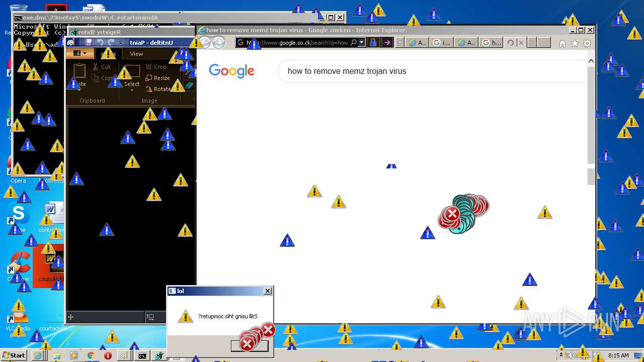Click Rotate in Paint Image group
This screenshot has height=362, width=644.
coord(159,89)
